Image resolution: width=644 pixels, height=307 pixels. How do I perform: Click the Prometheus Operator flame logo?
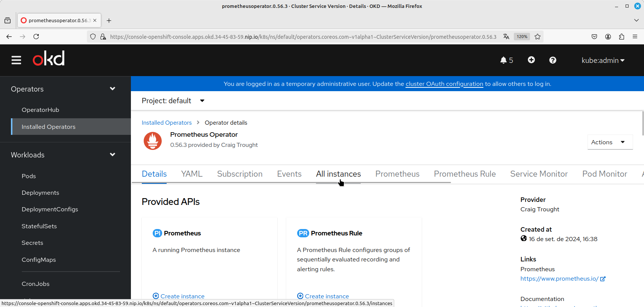click(153, 141)
